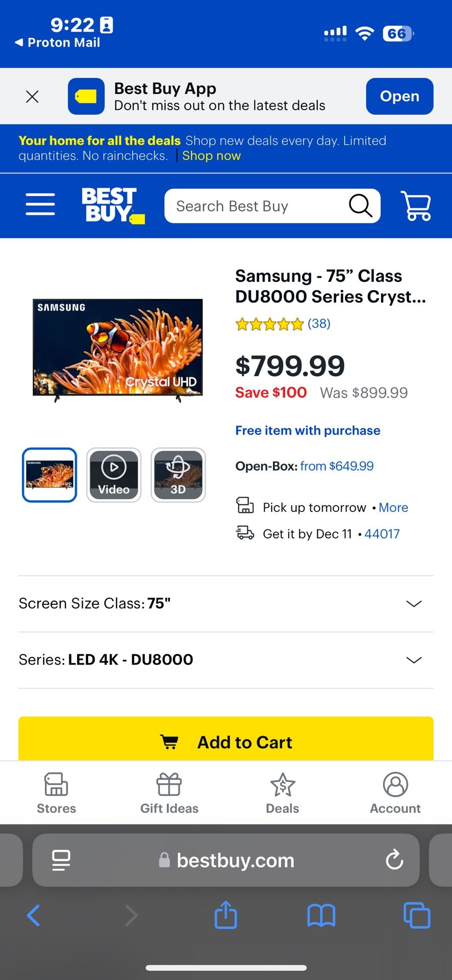The image size is (452, 980).
Task: Type in the Search Best Buy field
Action: [x=255, y=206]
